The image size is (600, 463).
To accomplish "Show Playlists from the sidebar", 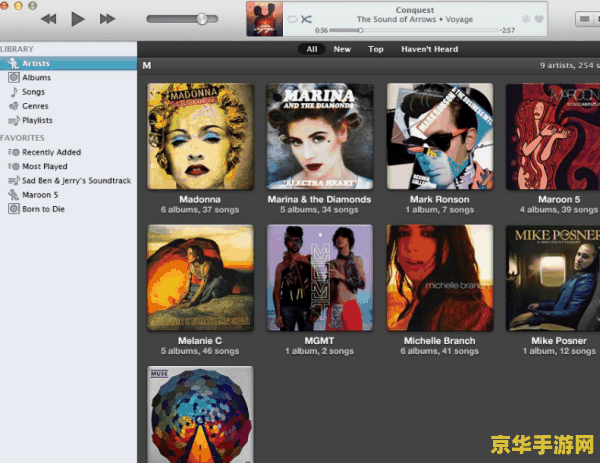I will pyautogui.click(x=37, y=120).
